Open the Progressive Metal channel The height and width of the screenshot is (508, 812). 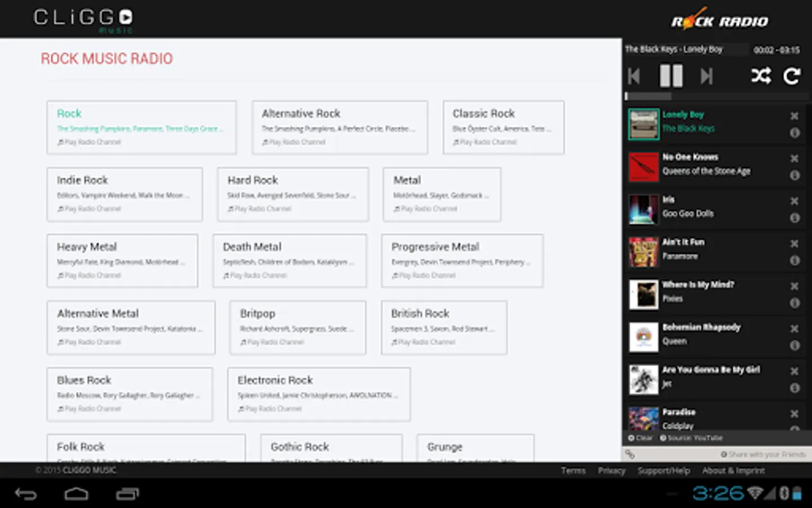coord(462,261)
